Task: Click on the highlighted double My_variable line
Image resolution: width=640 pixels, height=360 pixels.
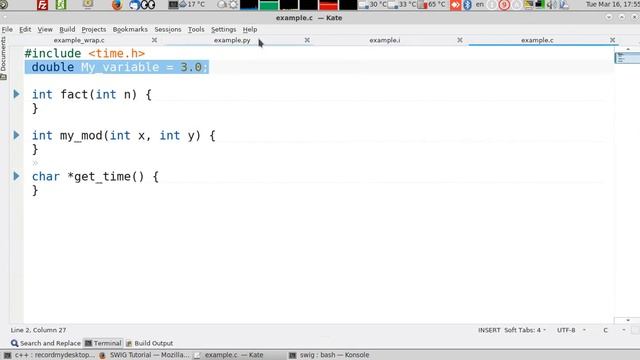Action: tap(117, 67)
